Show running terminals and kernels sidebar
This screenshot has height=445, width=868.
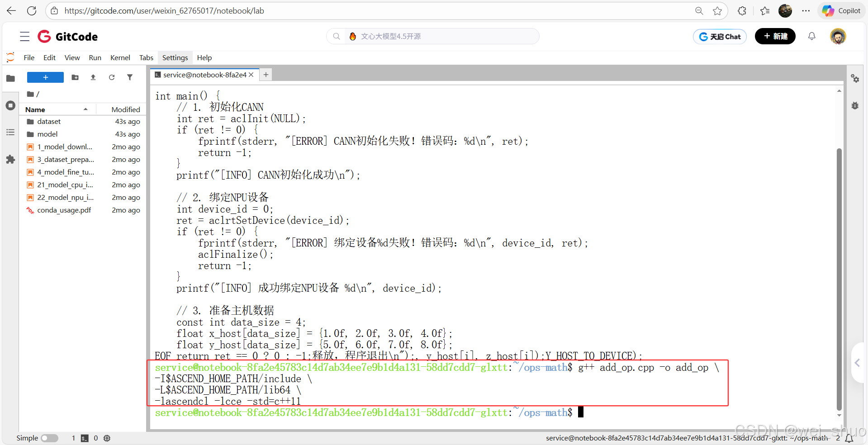pyautogui.click(x=10, y=105)
